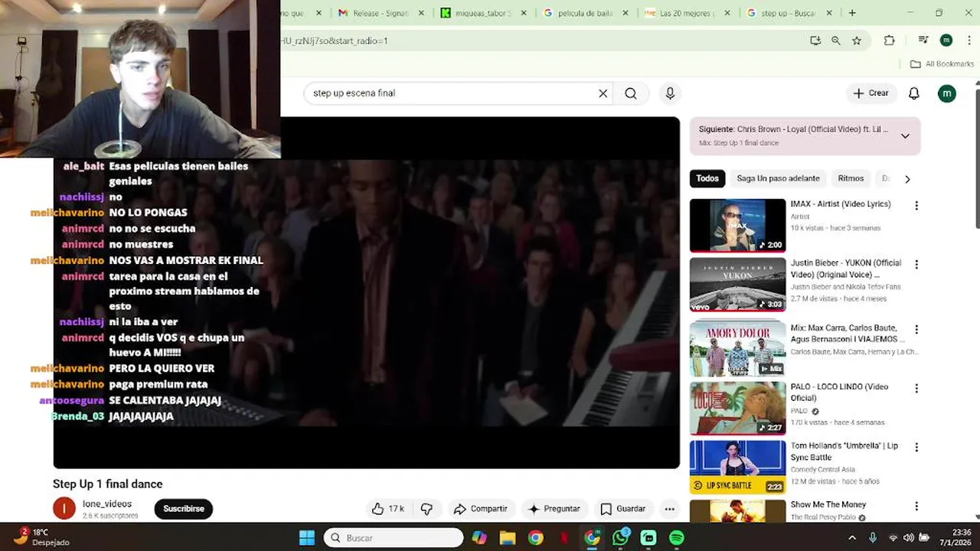Open options for IMAX - Airtist video
980x551 pixels.
916,205
